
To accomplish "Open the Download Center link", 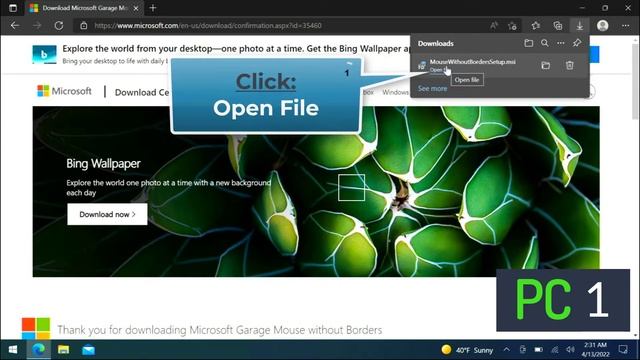I will click(142, 92).
